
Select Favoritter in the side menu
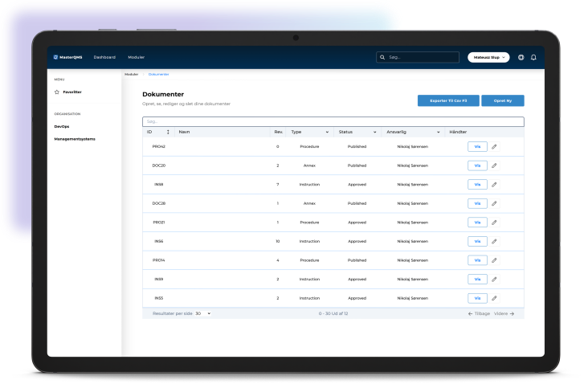(x=72, y=92)
